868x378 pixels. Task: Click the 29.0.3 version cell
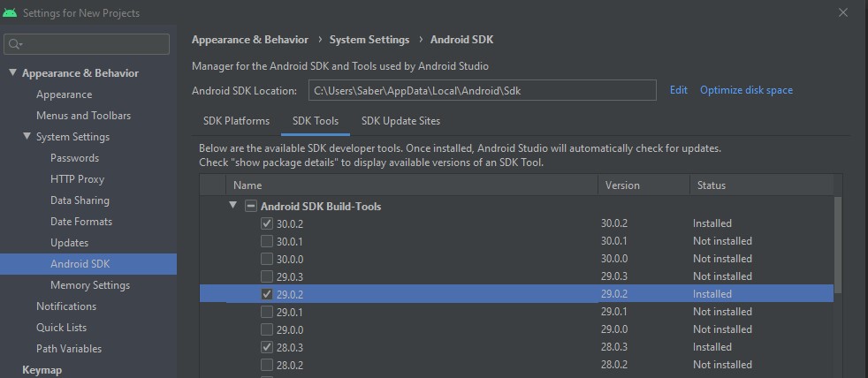[614, 276]
